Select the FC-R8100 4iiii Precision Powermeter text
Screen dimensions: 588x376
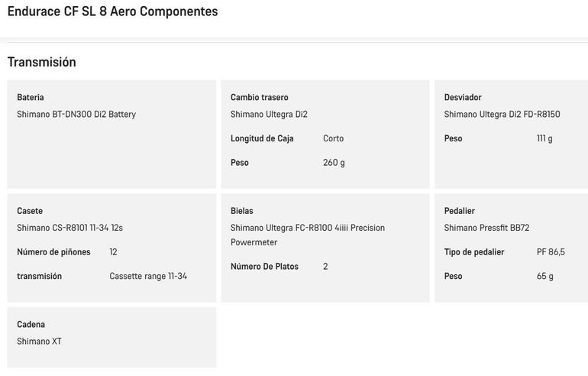tap(308, 235)
